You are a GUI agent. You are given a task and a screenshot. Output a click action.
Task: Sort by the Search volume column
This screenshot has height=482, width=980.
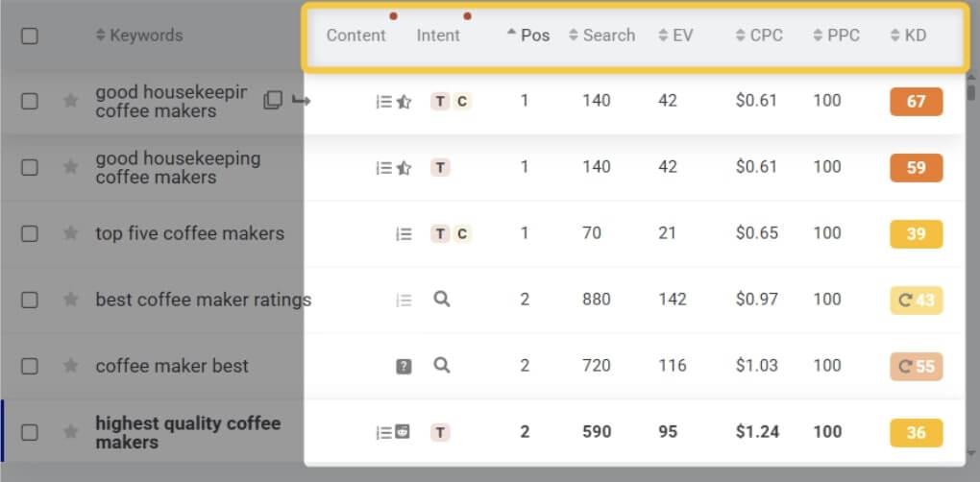(x=601, y=36)
